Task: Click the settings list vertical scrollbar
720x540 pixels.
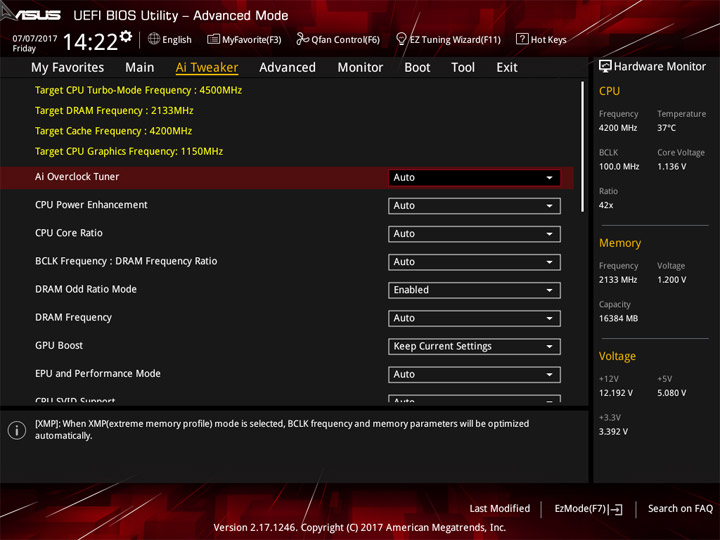Action: pos(582,146)
